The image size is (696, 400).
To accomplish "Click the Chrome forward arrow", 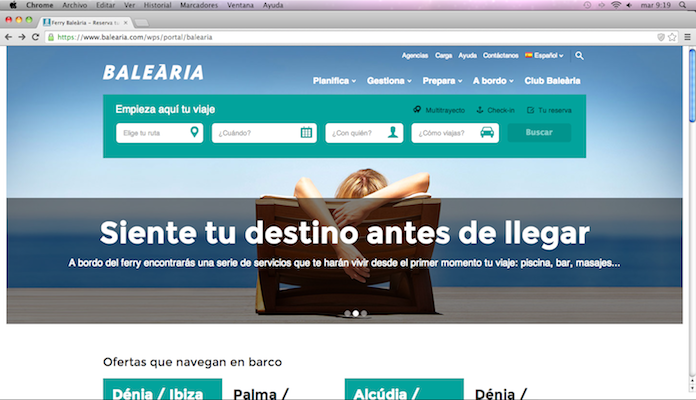I will (x=22, y=37).
